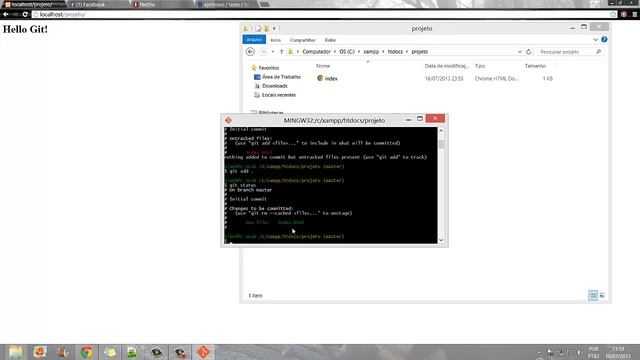Reload the localhost page in Chrome
Viewport: 640px width, 360px height.
click(x=25, y=14)
